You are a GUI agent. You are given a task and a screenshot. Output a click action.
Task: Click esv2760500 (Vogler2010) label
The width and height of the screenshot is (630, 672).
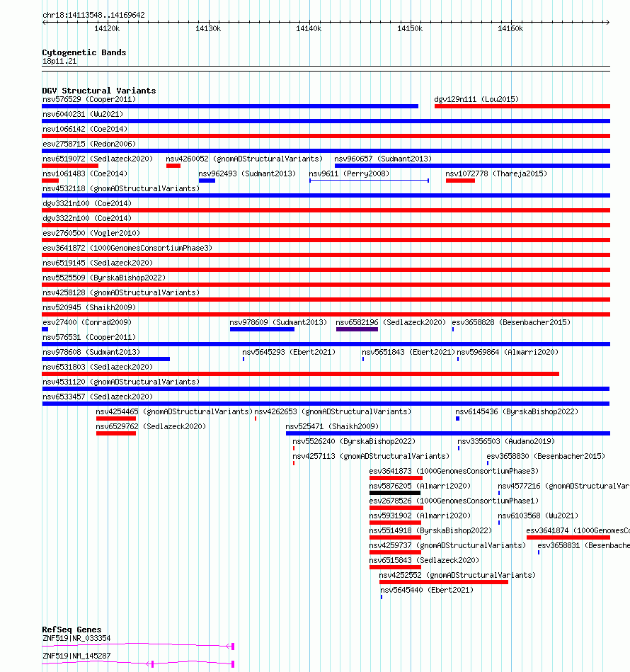coord(91,233)
